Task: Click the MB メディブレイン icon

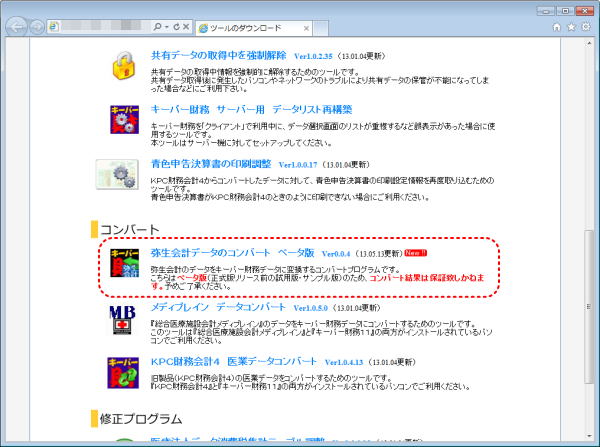Action: (x=122, y=320)
